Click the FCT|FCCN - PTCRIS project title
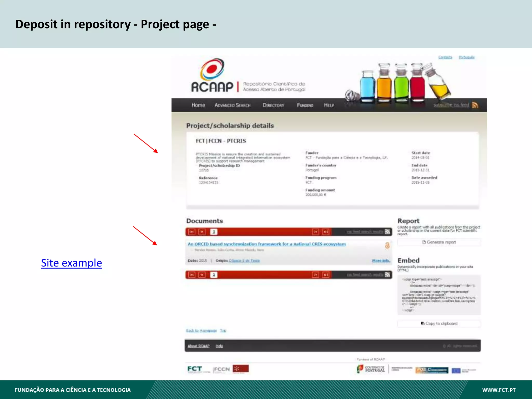Viewport: 532px width, 399px height. pos(221,141)
